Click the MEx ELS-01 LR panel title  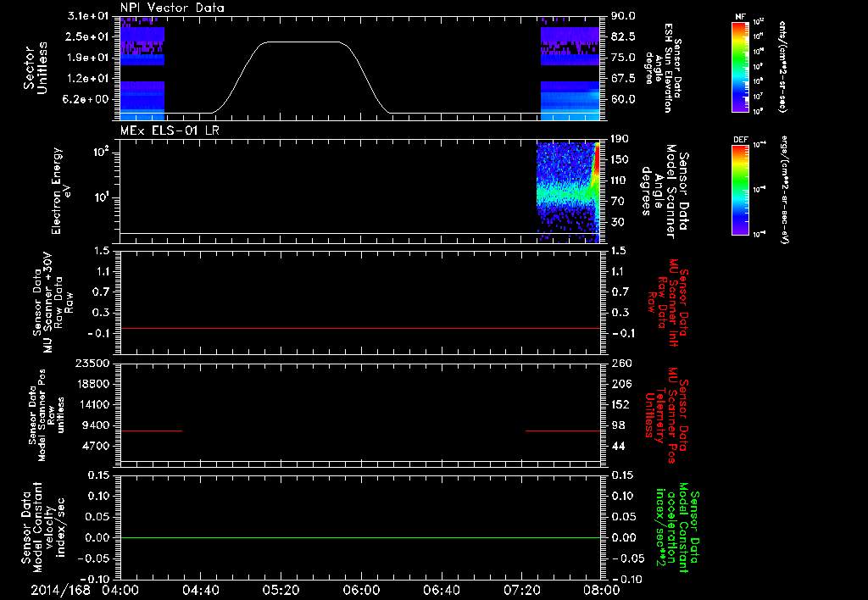170,131
